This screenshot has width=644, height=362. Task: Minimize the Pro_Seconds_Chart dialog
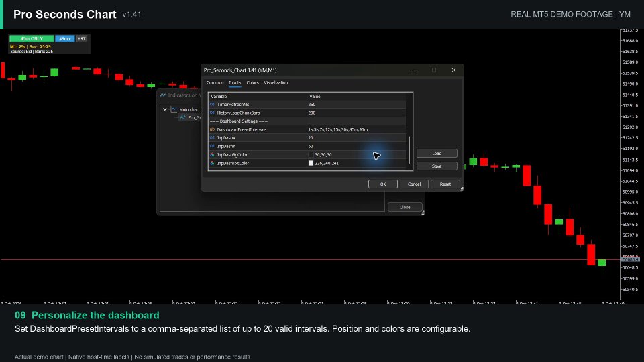click(x=415, y=70)
